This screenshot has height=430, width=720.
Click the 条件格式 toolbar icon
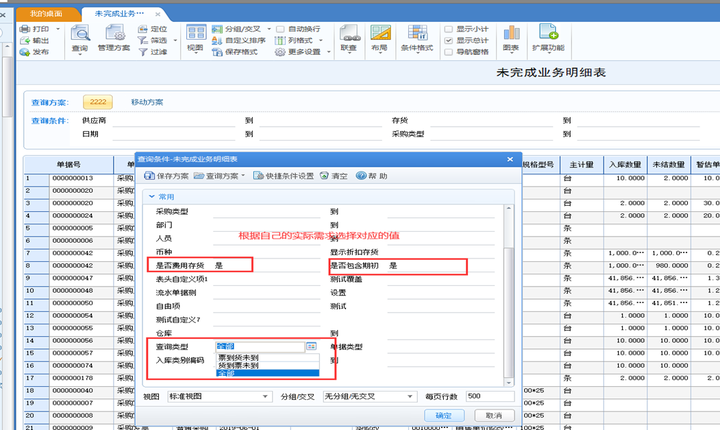point(417,34)
